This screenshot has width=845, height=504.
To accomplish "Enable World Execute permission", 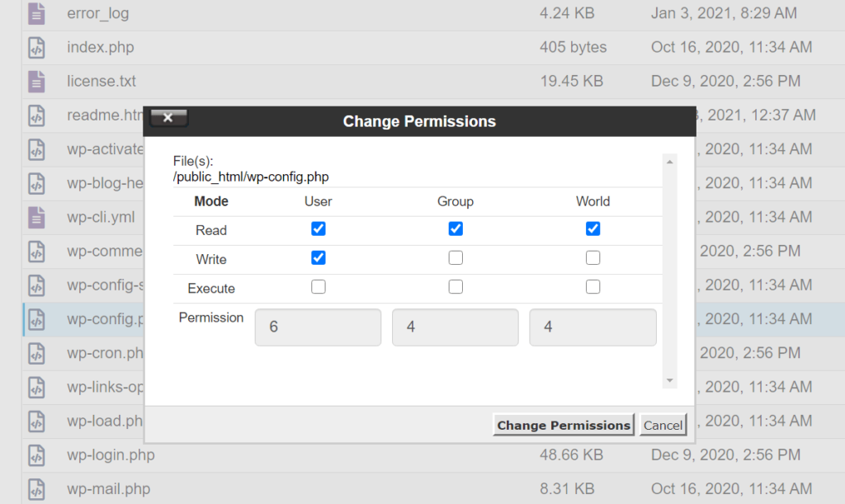I will point(592,287).
